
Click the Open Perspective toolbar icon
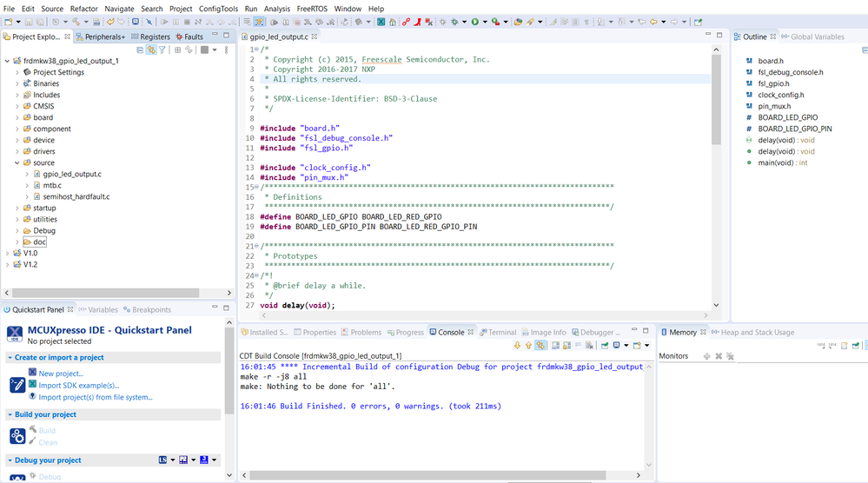click(698, 22)
